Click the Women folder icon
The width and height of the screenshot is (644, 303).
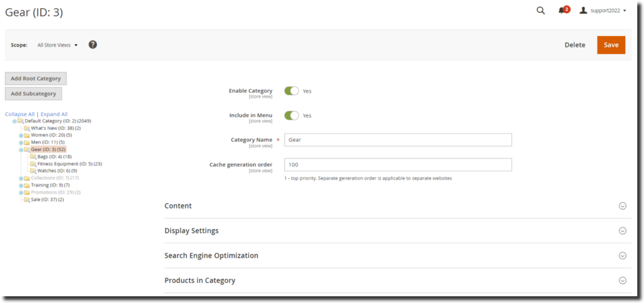pyautogui.click(x=26, y=135)
